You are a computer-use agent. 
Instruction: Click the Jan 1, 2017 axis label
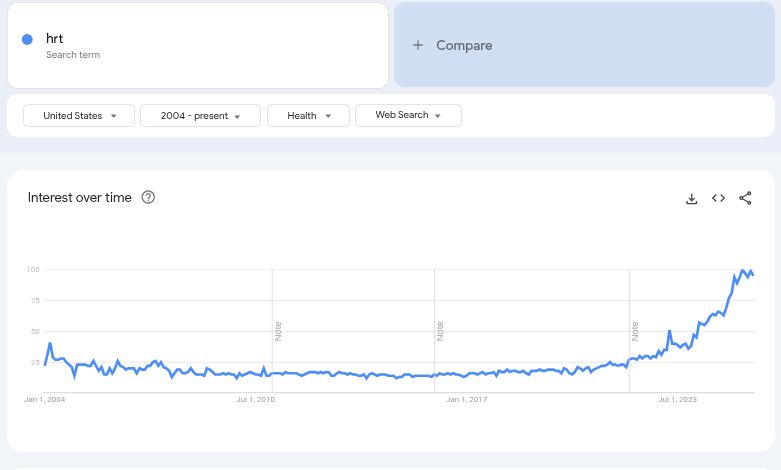[x=467, y=399]
